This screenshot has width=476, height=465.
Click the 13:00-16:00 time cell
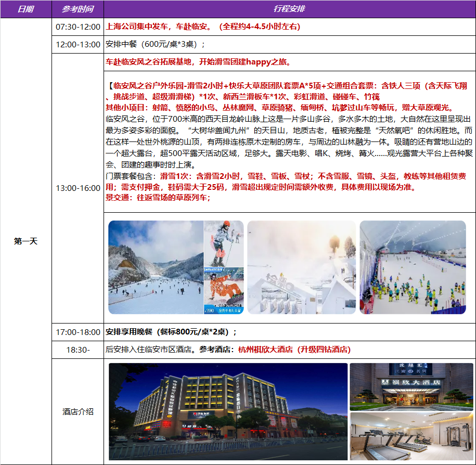pos(78,188)
